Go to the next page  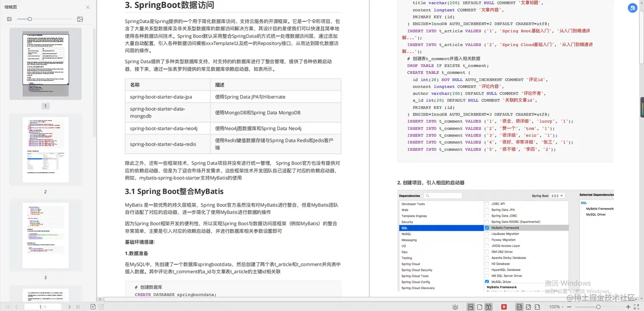pyautogui.click(x=69, y=307)
